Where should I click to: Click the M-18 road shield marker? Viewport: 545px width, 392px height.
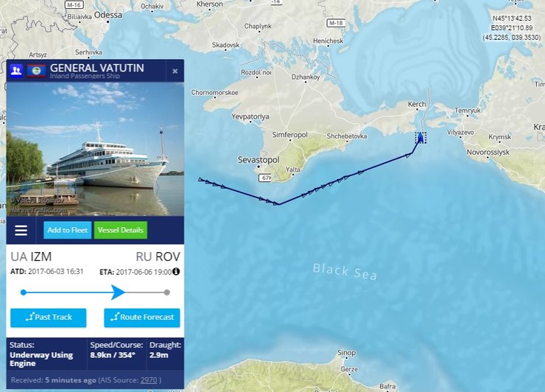click(x=336, y=23)
